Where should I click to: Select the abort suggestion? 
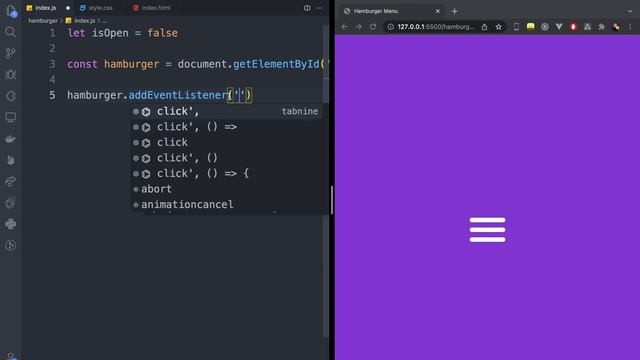(x=227, y=189)
